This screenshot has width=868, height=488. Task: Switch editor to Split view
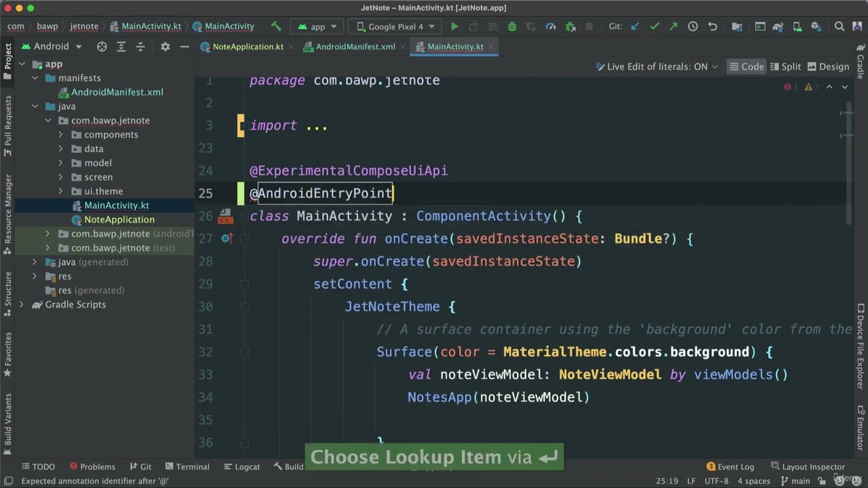785,66
